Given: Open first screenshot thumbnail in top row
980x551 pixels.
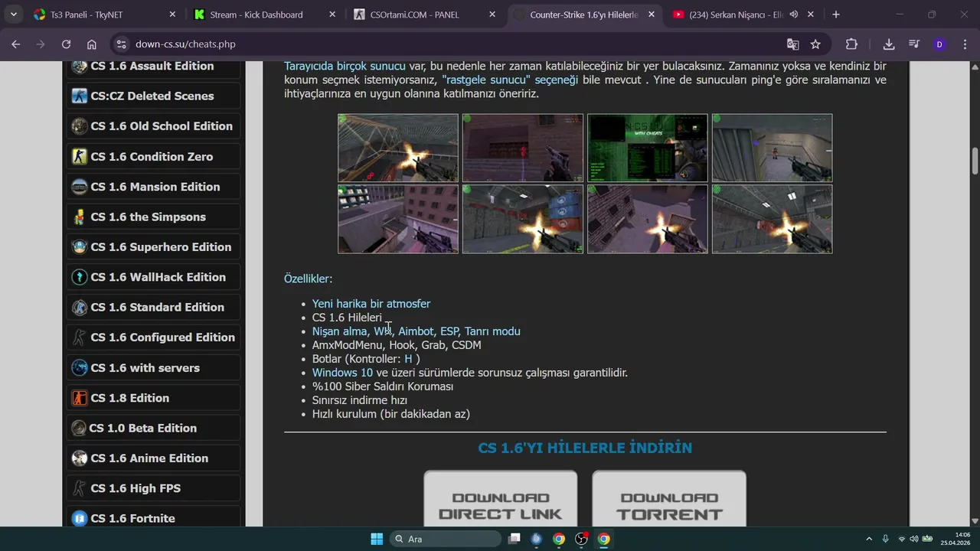Looking at the screenshot, I should (x=398, y=148).
